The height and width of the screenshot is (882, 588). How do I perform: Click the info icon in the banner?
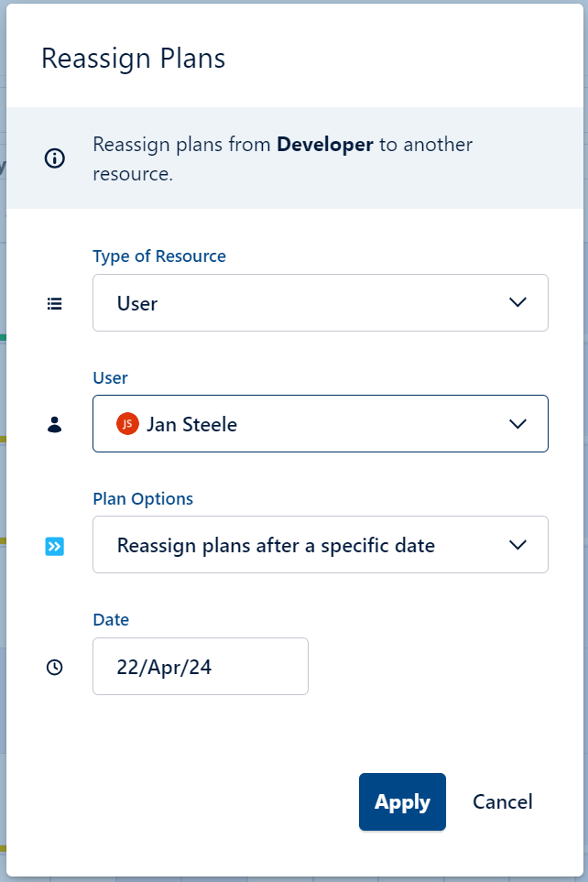click(x=53, y=158)
